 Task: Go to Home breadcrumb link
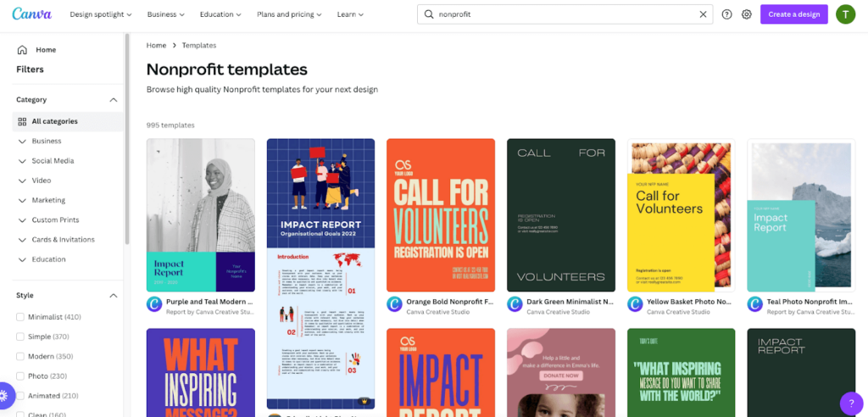pyautogui.click(x=156, y=46)
